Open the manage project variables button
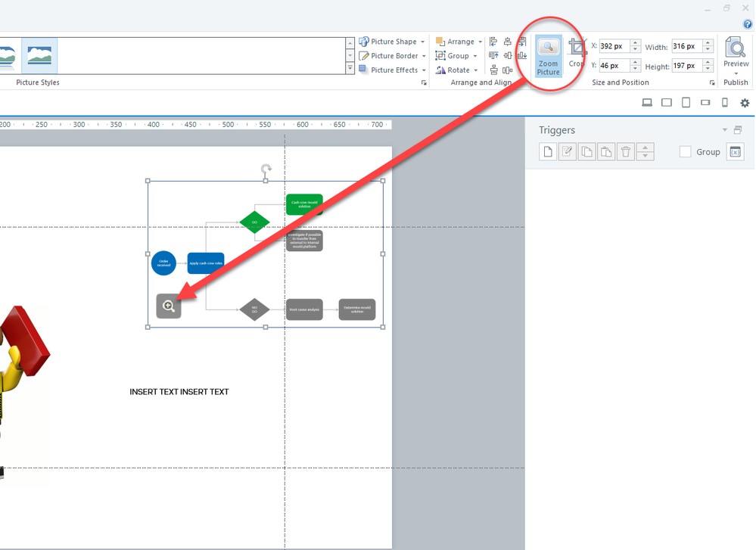This screenshot has width=756, height=550. click(735, 152)
